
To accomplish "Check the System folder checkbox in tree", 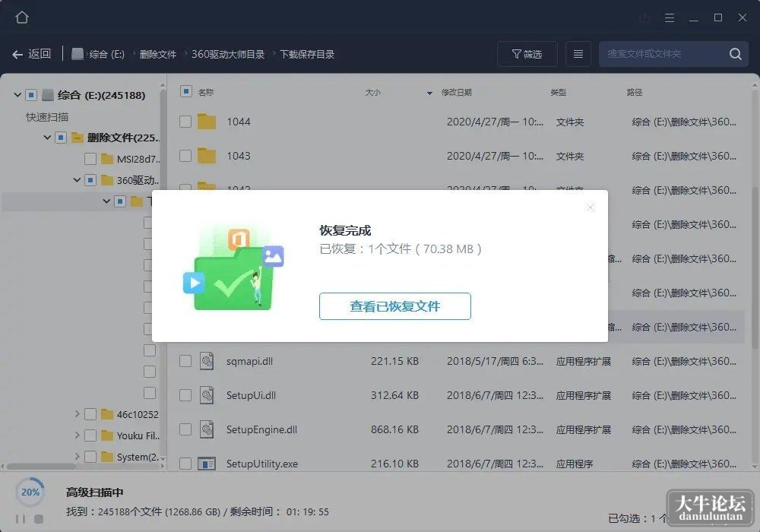I will point(90,457).
